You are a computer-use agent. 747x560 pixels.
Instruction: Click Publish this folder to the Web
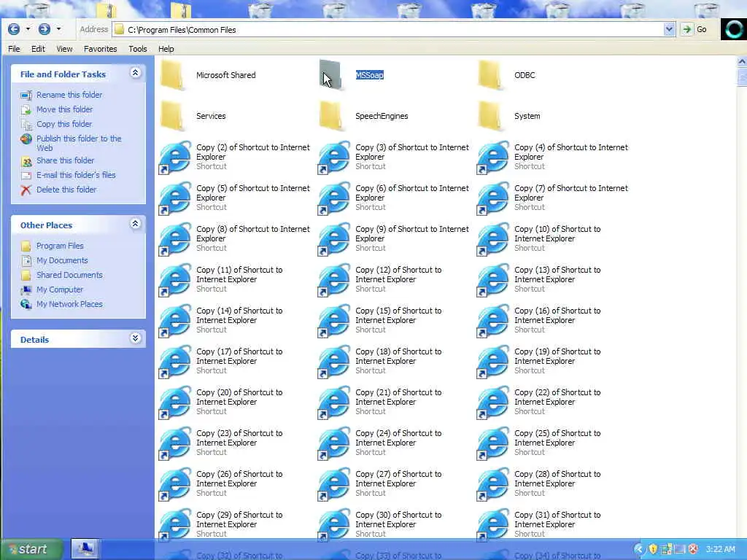click(79, 143)
